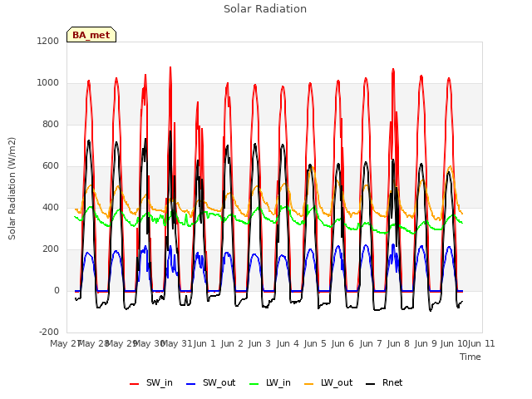Image resolution: width=532 pixels, height=399 pixels.
Task: Click the black Rnet legend color marker
Action: point(370,384)
